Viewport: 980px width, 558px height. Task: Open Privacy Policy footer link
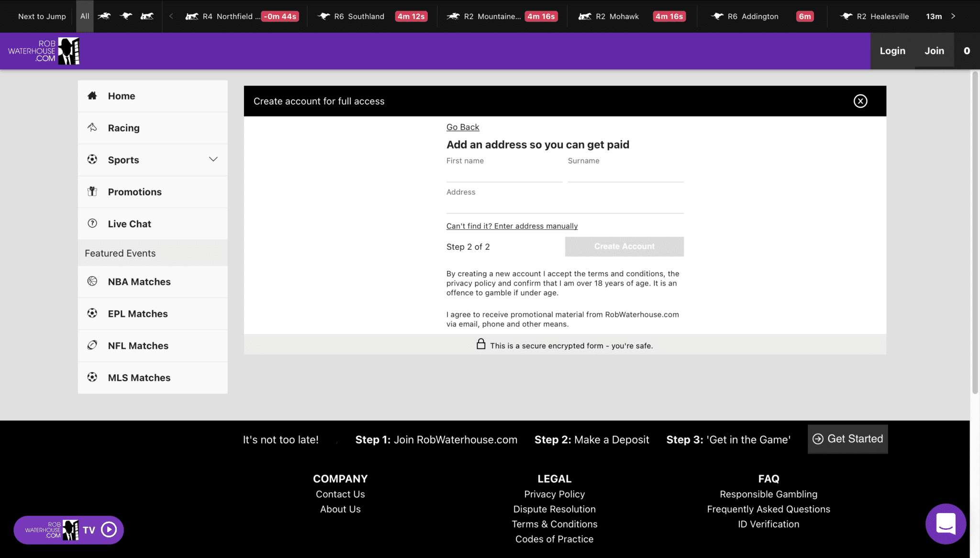click(554, 494)
